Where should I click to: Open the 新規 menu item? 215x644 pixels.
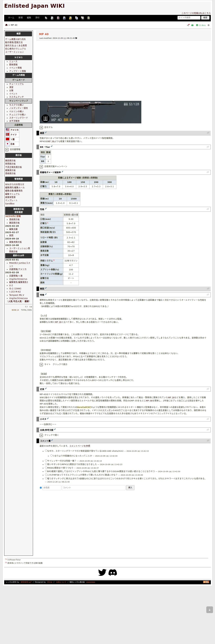click(x=21, y=18)
